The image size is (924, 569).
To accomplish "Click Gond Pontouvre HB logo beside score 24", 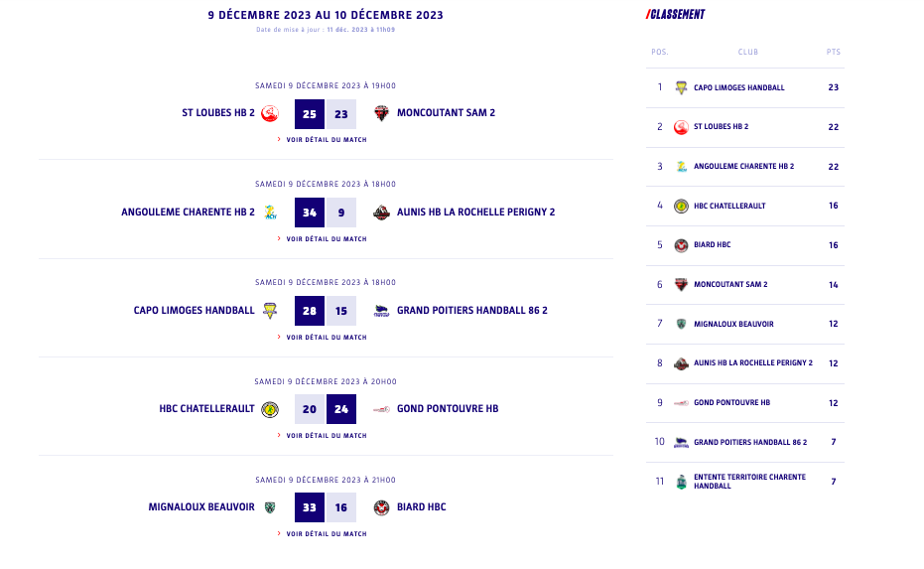I will (x=381, y=409).
